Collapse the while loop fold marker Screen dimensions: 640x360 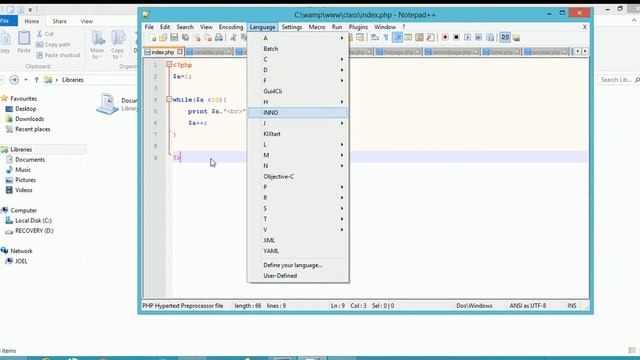pos(169,99)
